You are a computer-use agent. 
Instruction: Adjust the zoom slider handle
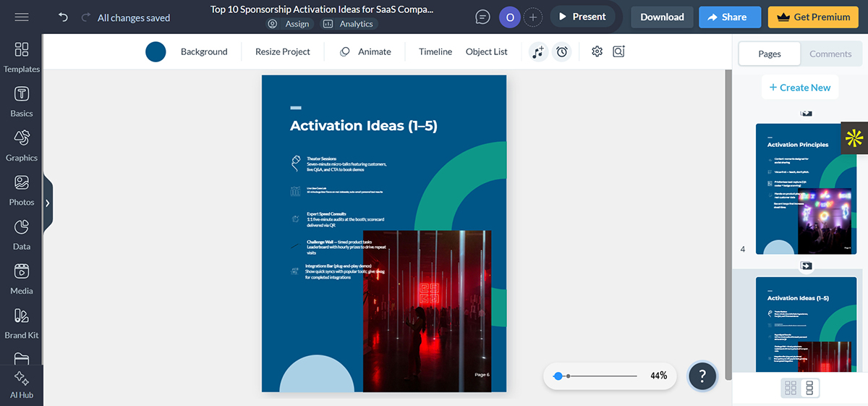point(558,376)
